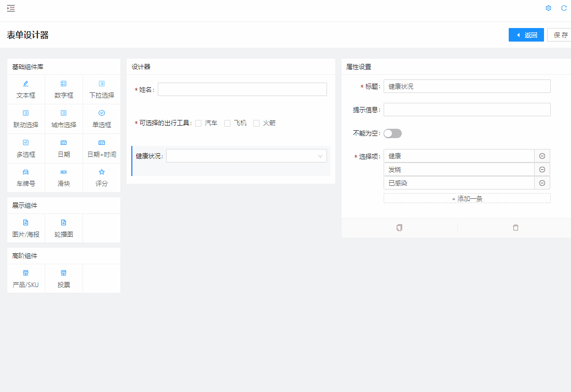This screenshot has height=392, width=571.
Task: Edit the 已感染 option text field
Action: (x=459, y=183)
